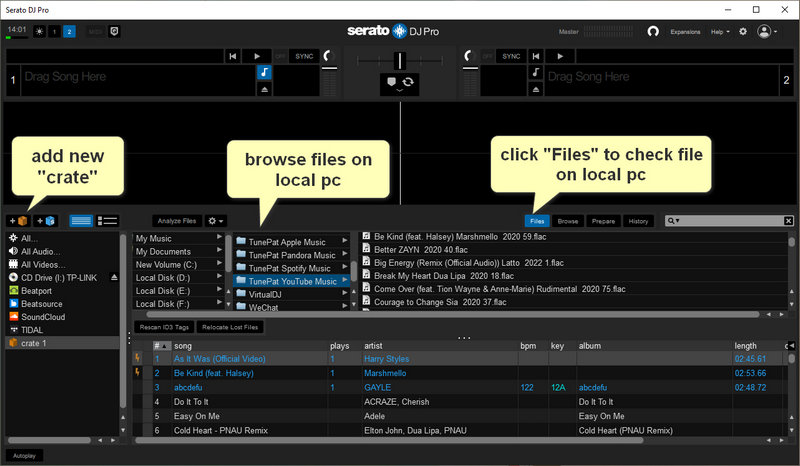
Task: Clear the search field with the X button
Action: point(788,221)
